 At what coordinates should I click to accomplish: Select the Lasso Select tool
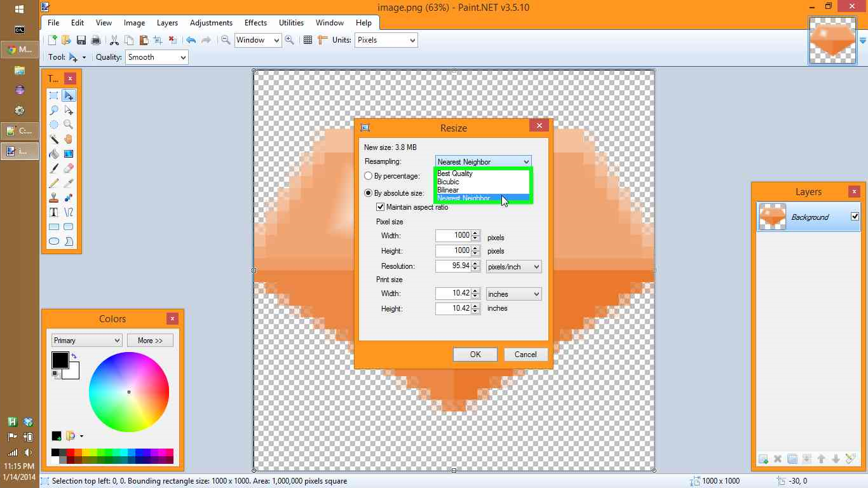54,111
